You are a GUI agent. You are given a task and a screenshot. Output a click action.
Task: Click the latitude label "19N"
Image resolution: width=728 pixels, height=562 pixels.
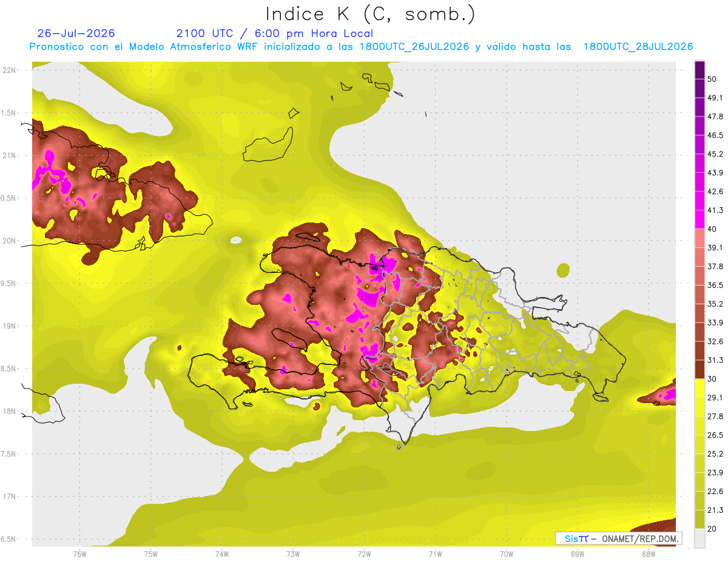click(10, 326)
